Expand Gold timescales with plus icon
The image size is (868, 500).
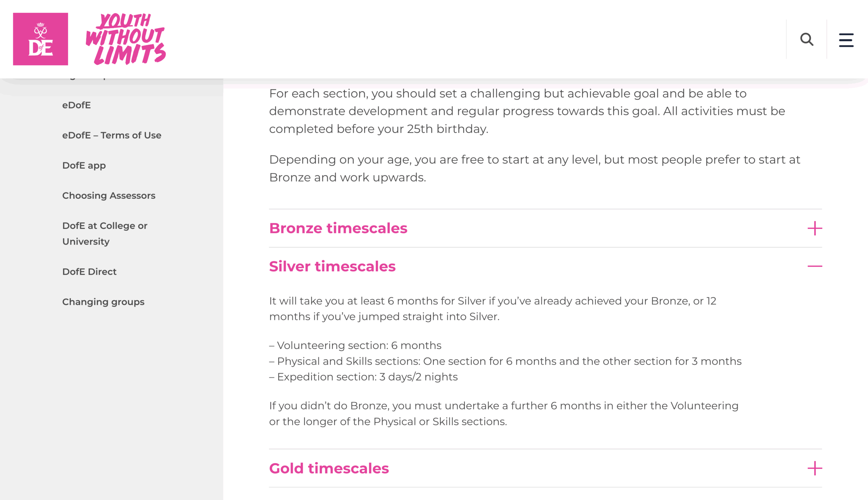(814, 468)
